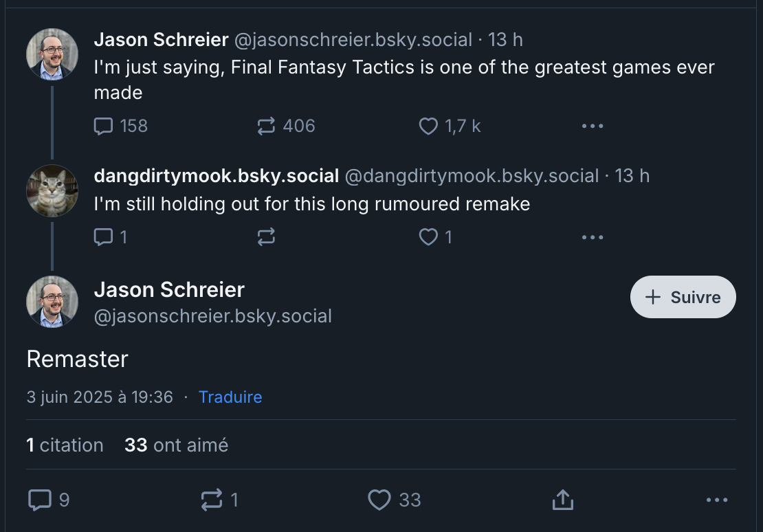Click the Traduire translate link
Screen dimensions: 763x532
click(x=230, y=397)
